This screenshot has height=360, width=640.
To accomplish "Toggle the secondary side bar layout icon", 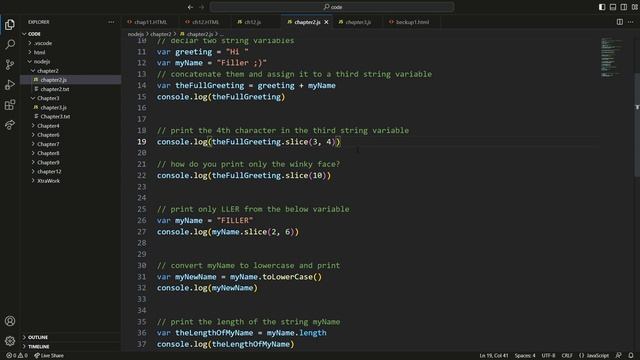I will pyautogui.click(x=624, y=7).
